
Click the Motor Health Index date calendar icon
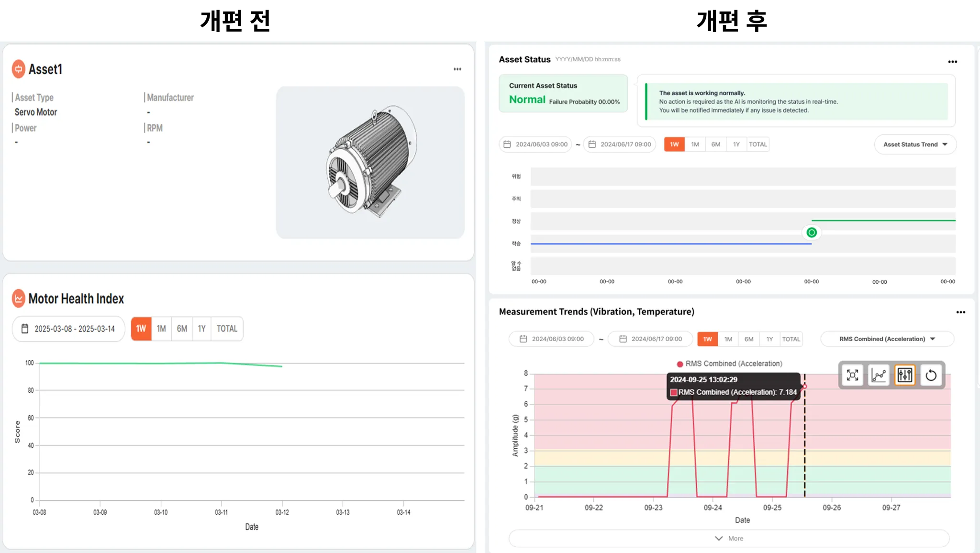click(25, 329)
